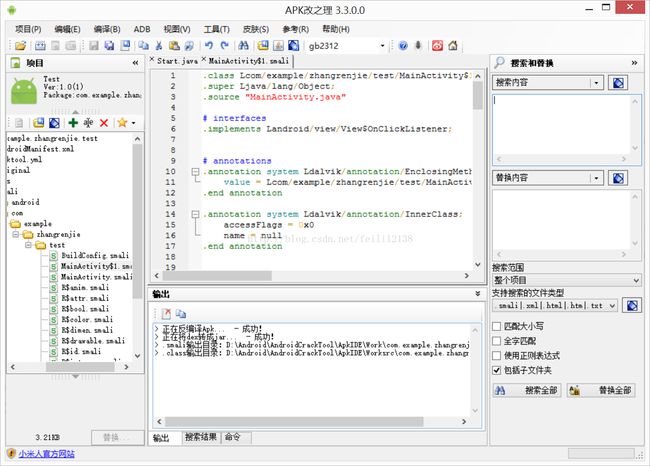650x466 pixels.
Task: Open the 整个项目 search scope dropdown
Action: pyautogui.click(x=636, y=281)
